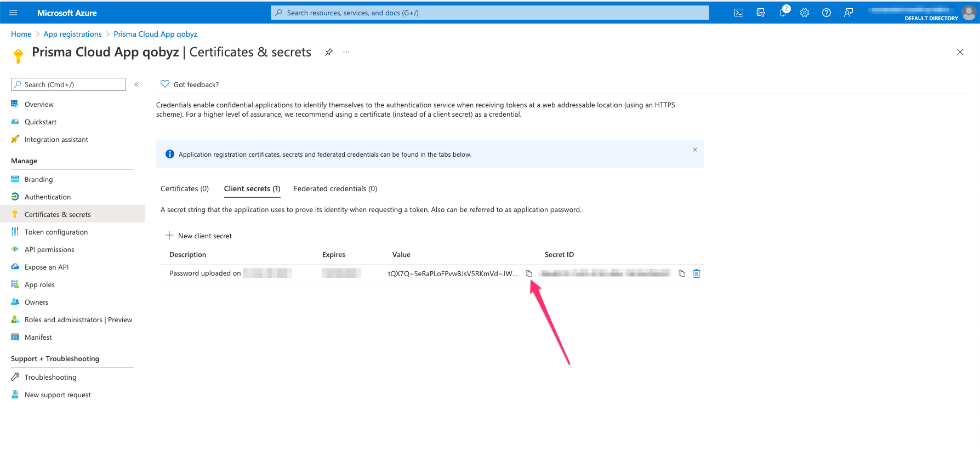This screenshot has width=980, height=457.
Task: Open App roles
Action: point(39,284)
